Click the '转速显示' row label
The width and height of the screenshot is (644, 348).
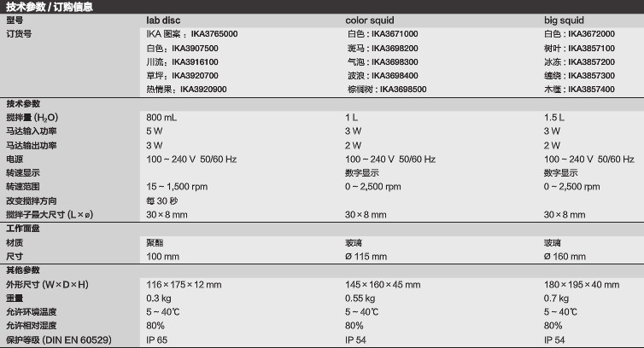[x=23, y=173]
